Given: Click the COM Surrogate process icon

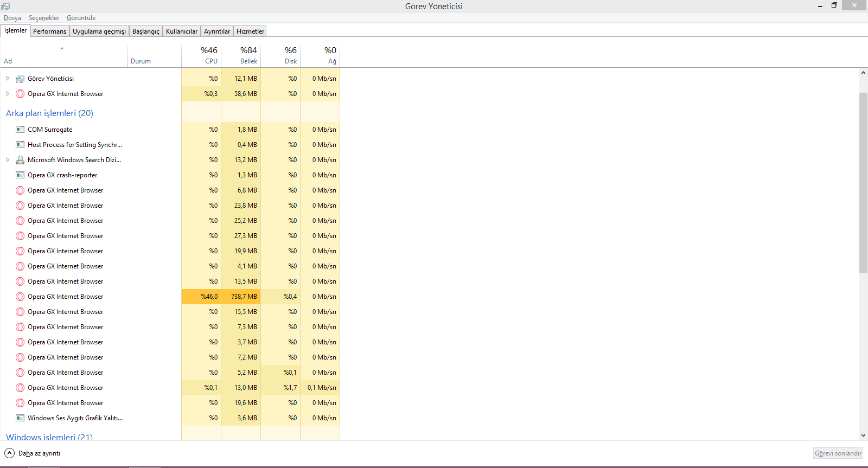Looking at the screenshot, I should 20,130.
